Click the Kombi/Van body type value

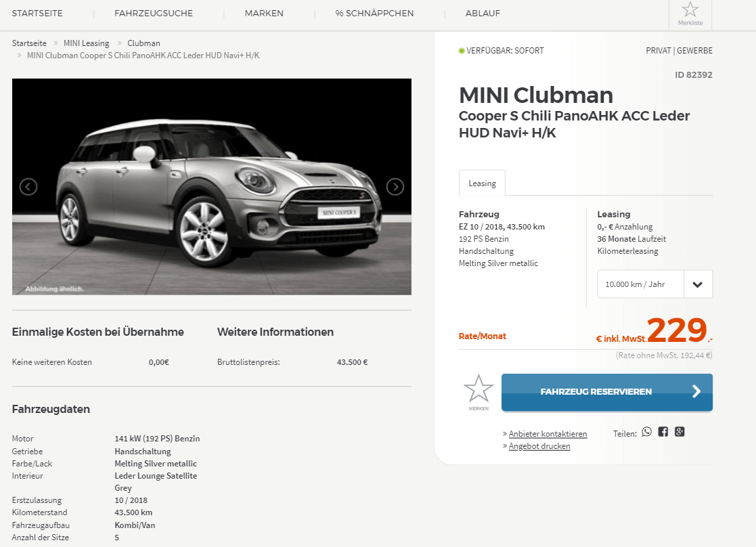(x=135, y=525)
